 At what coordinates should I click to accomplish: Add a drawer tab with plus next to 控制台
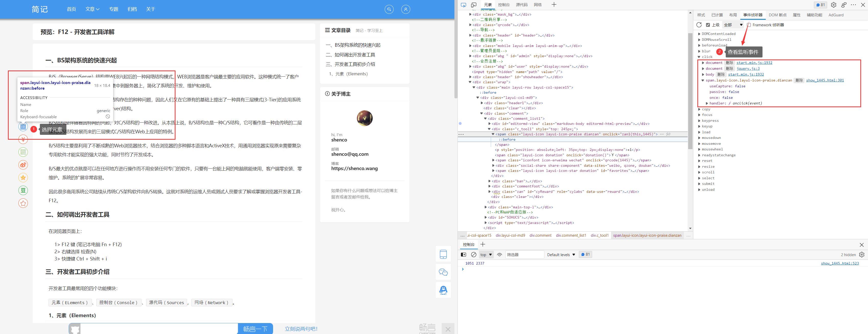click(483, 244)
